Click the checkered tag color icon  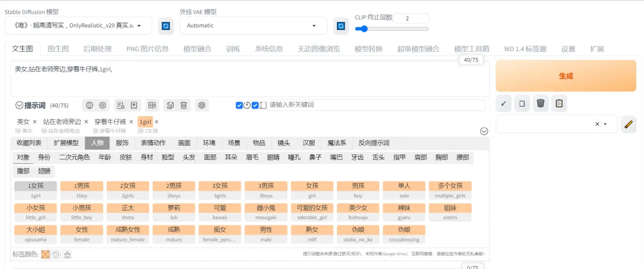tap(45, 254)
